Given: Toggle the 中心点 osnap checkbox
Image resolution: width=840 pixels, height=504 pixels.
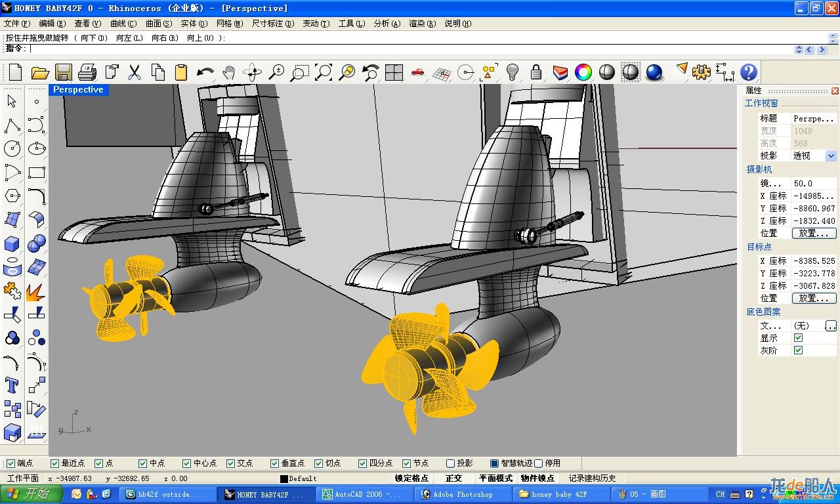Looking at the screenshot, I should pos(187,463).
